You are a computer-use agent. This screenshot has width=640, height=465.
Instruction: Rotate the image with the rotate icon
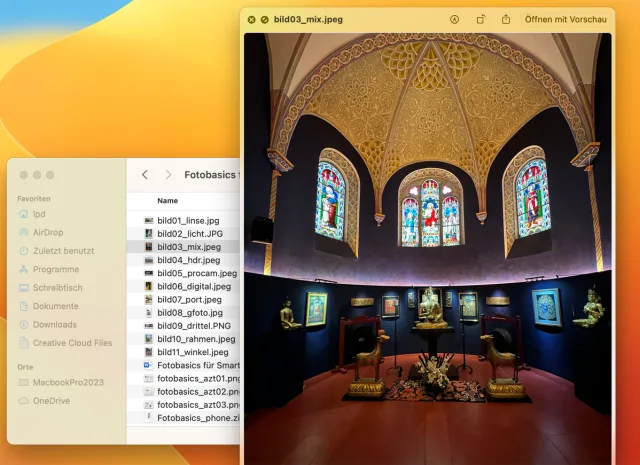point(481,20)
